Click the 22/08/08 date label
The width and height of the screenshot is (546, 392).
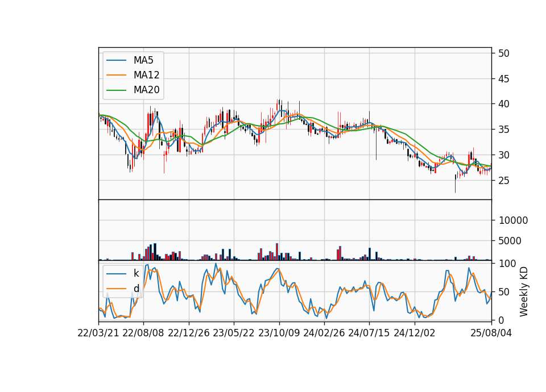[x=143, y=333]
